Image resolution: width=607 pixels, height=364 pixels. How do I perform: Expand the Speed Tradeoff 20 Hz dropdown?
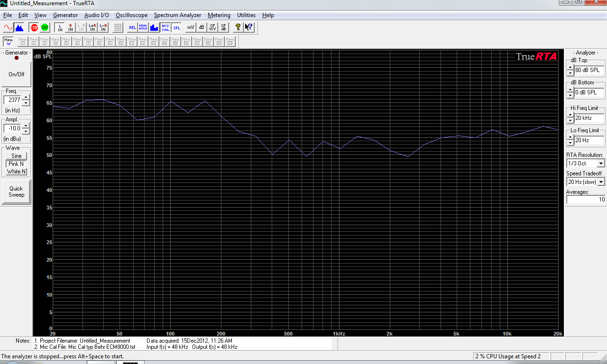pyautogui.click(x=601, y=182)
